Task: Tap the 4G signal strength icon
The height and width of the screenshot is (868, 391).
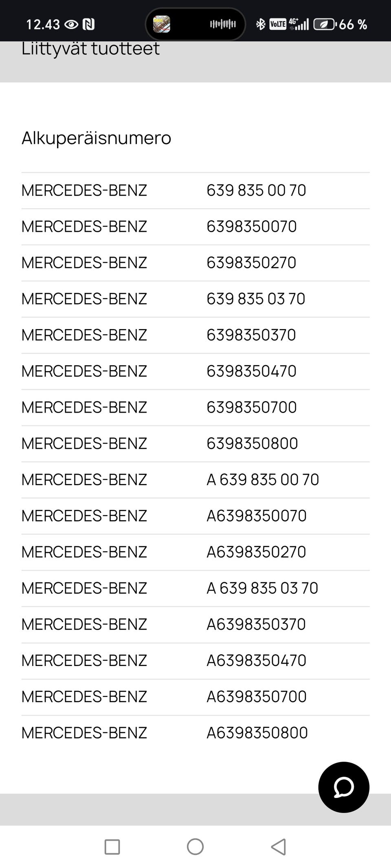Action: pyautogui.click(x=299, y=24)
